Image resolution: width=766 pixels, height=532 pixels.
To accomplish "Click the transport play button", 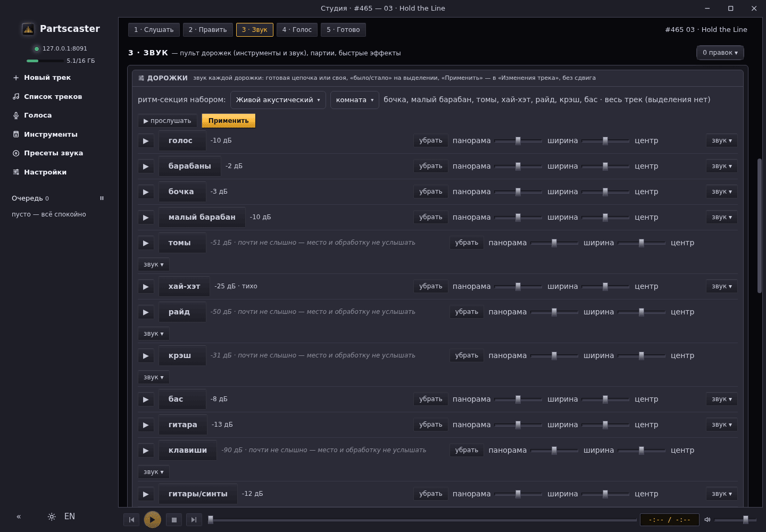I will [x=153, y=519].
